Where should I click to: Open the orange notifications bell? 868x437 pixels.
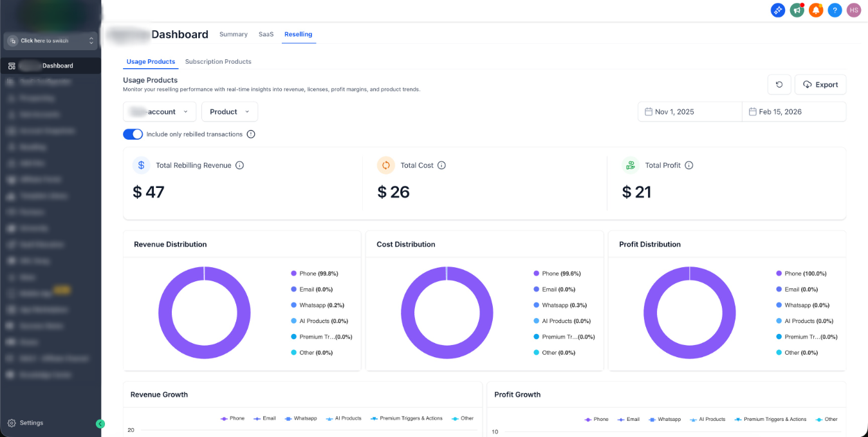(816, 10)
